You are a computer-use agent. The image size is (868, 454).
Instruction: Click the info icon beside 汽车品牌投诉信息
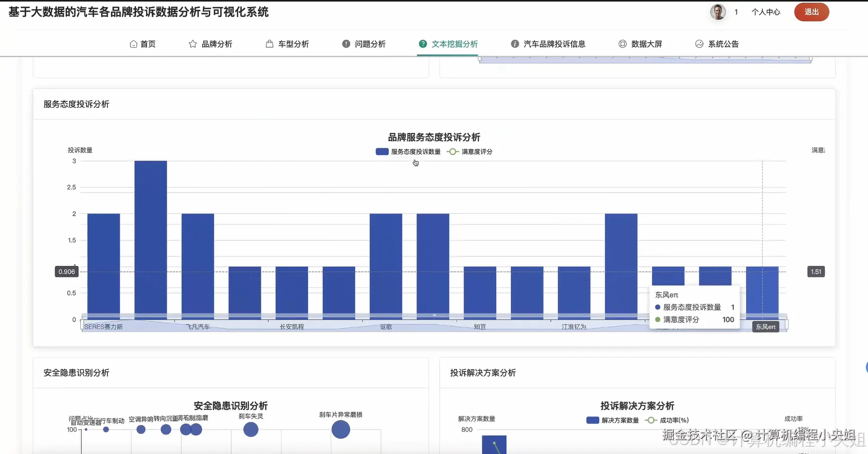coord(514,44)
